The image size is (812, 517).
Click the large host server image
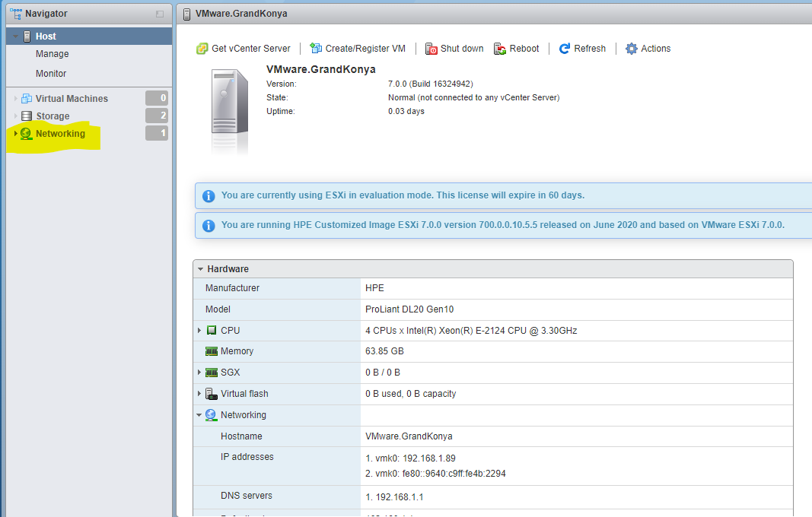tap(229, 109)
